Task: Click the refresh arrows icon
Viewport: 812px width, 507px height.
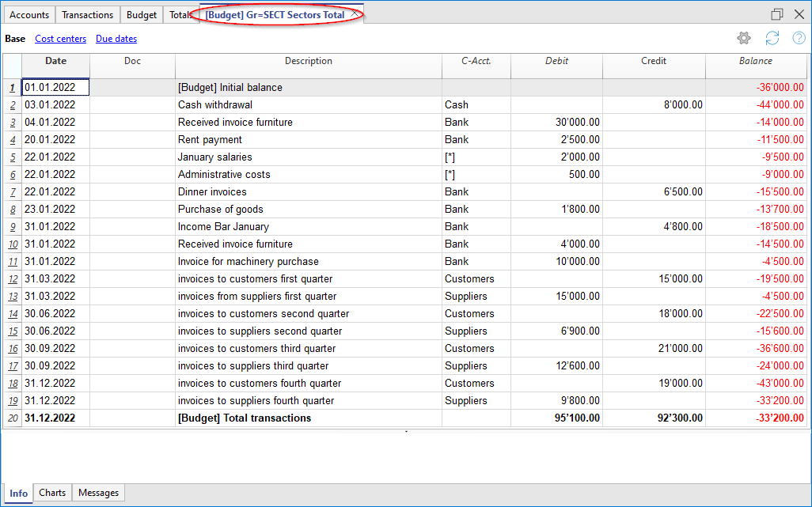Action: 772,39
